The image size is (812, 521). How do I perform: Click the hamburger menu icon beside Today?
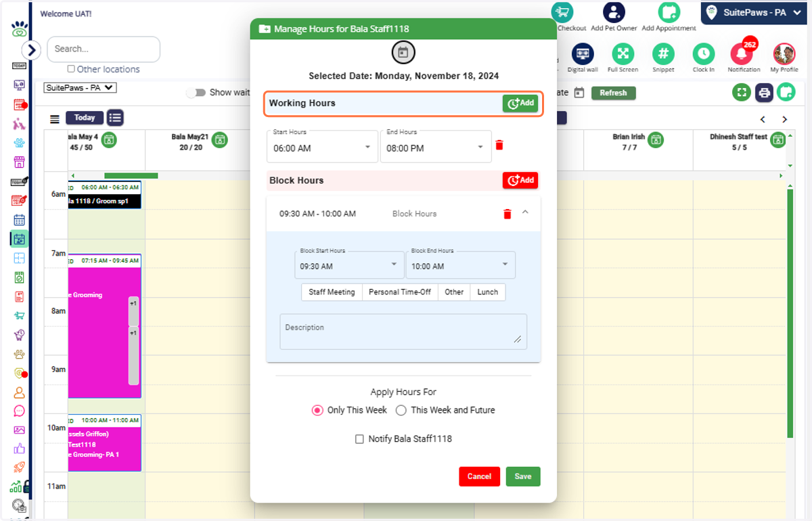point(55,119)
